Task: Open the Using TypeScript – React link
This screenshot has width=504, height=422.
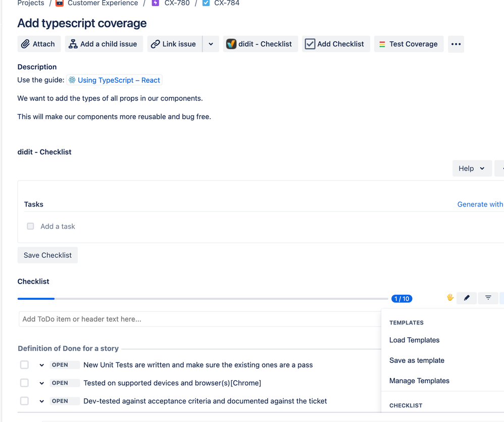Action: tap(119, 80)
